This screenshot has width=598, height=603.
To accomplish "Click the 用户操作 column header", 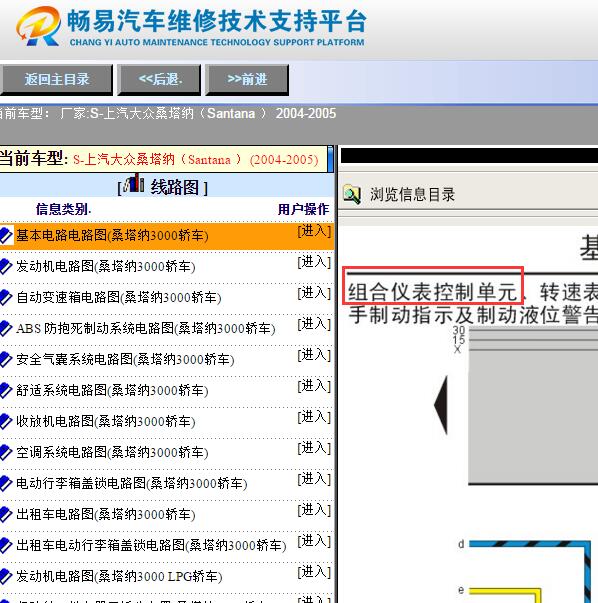I will (x=303, y=209).
